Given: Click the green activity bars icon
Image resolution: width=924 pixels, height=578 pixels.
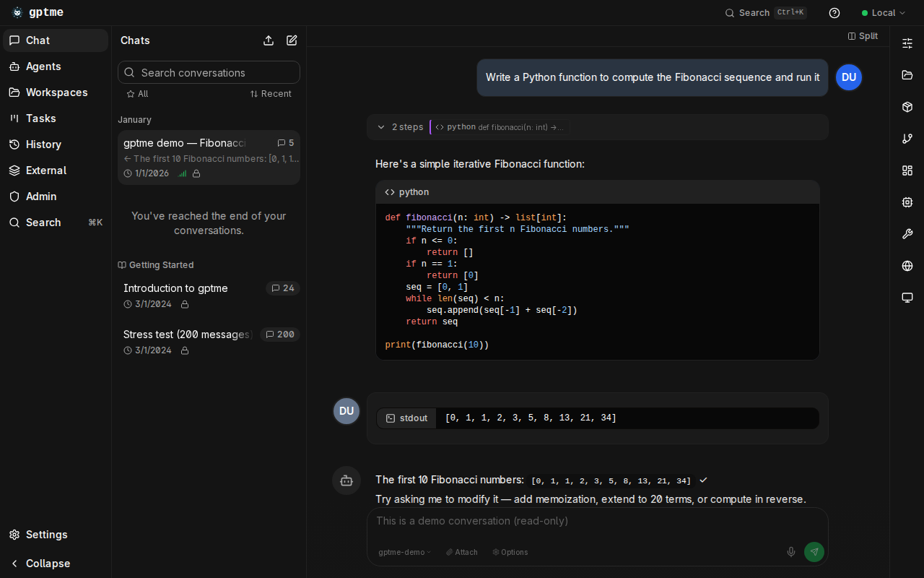Looking at the screenshot, I should pos(183,173).
